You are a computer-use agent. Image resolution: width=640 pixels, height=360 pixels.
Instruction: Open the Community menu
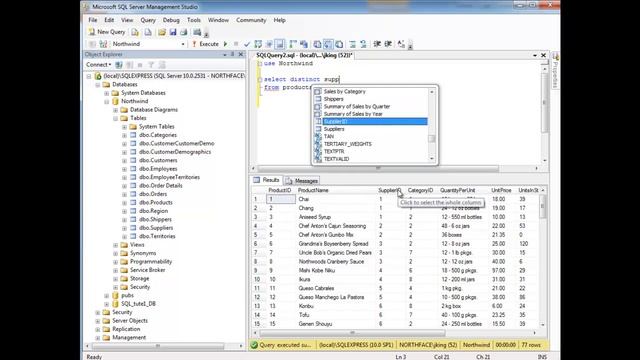(x=251, y=20)
